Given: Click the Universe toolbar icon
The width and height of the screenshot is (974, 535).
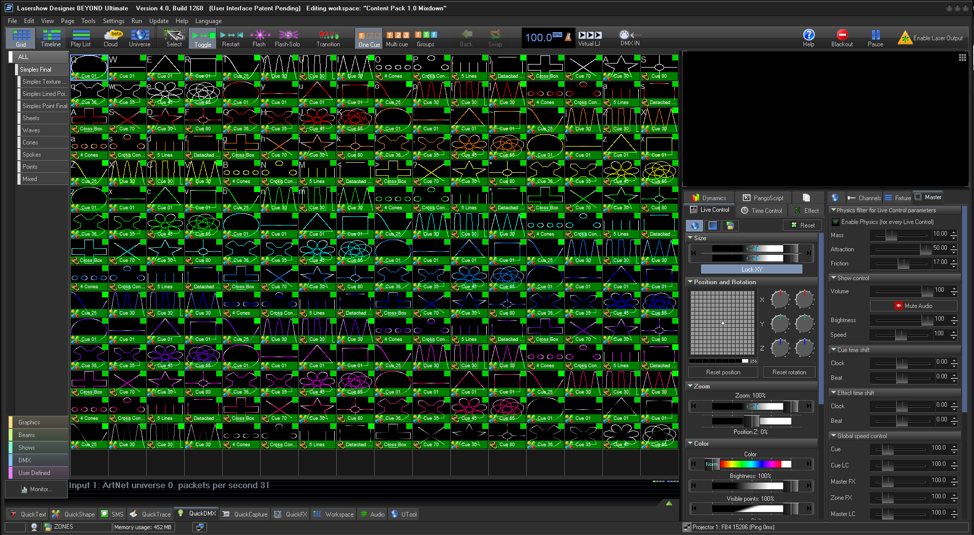Looking at the screenshot, I should coord(140,38).
